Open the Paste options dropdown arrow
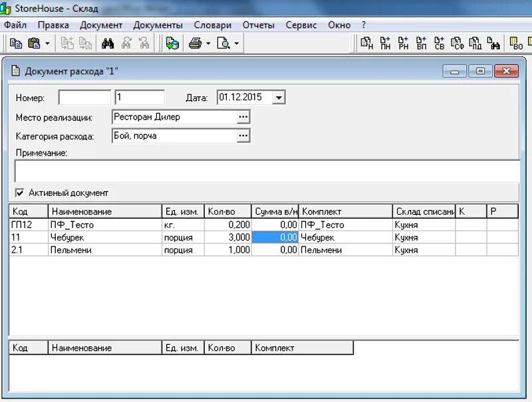The image size is (532, 402). [x=47, y=43]
